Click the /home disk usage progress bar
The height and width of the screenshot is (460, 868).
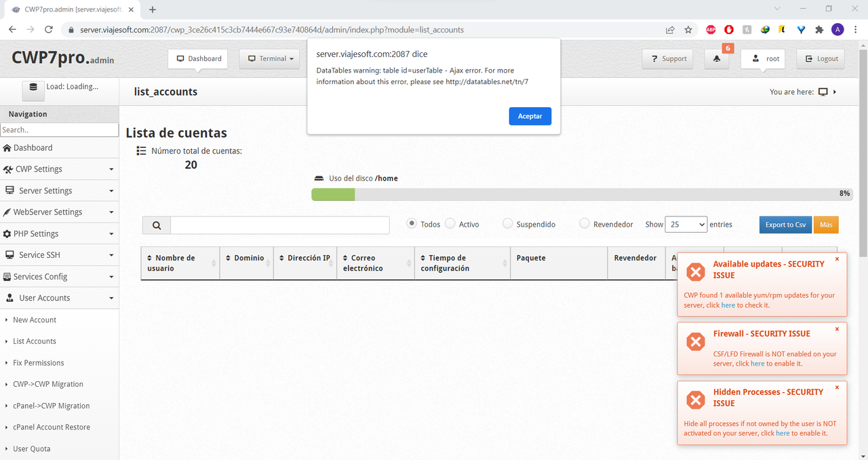pyautogui.click(x=582, y=194)
